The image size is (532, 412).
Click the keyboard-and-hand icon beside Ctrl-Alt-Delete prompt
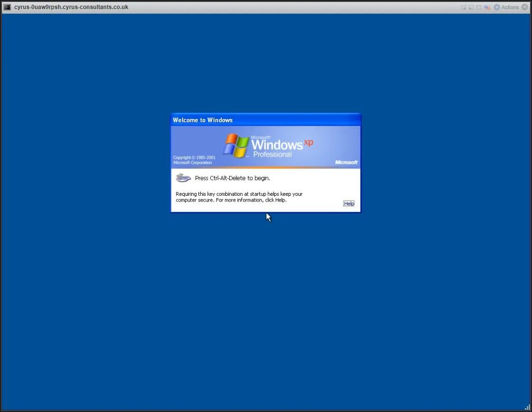pyautogui.click(x=183, y=177)
